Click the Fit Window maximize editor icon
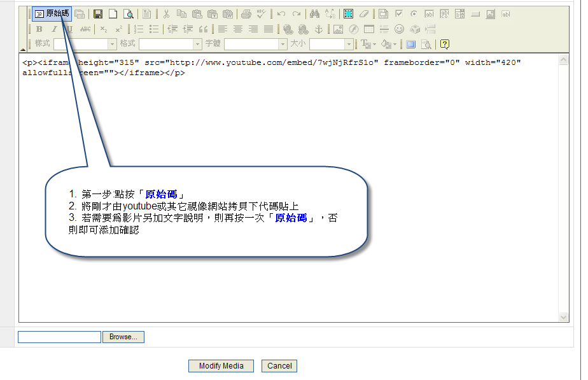The width and height of the screenshot is (588, 380). point(410,44)
